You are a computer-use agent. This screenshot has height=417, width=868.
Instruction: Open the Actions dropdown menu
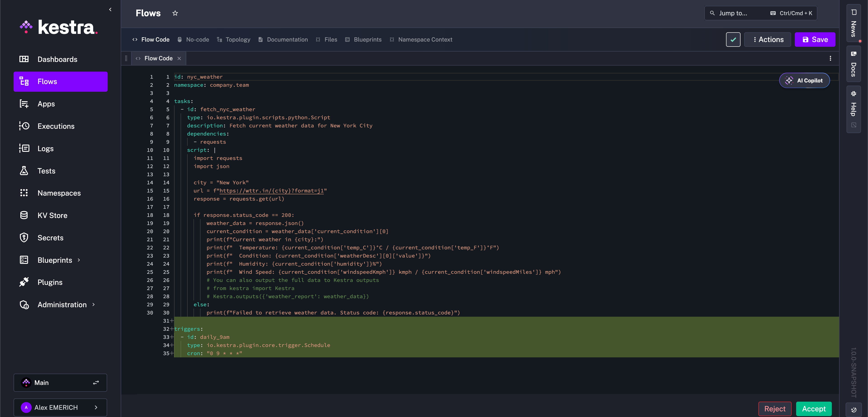pos(768,39)
